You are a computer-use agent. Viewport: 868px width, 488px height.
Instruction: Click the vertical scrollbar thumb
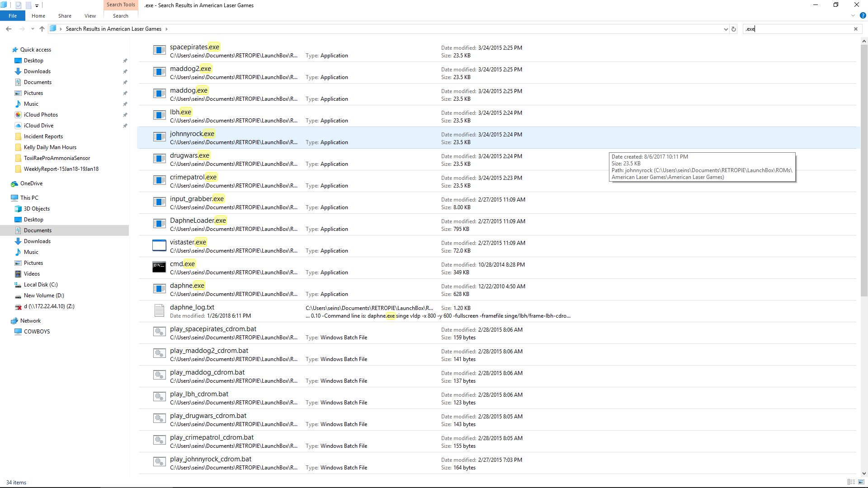tap(864, 170)
